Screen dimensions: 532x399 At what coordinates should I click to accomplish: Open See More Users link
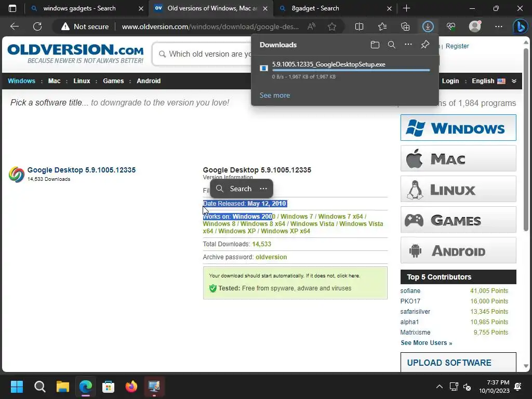[x=427, y=343]
